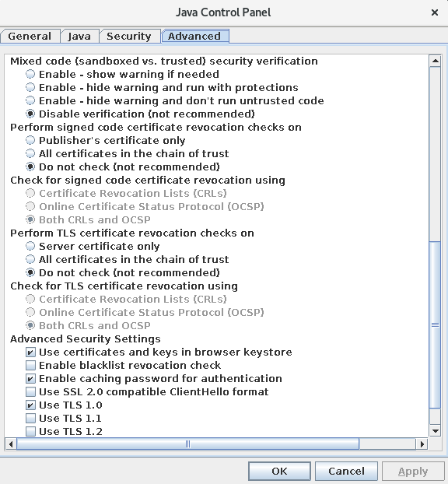
Task: Select the Advanced tab
Action: tap(194, 37)
